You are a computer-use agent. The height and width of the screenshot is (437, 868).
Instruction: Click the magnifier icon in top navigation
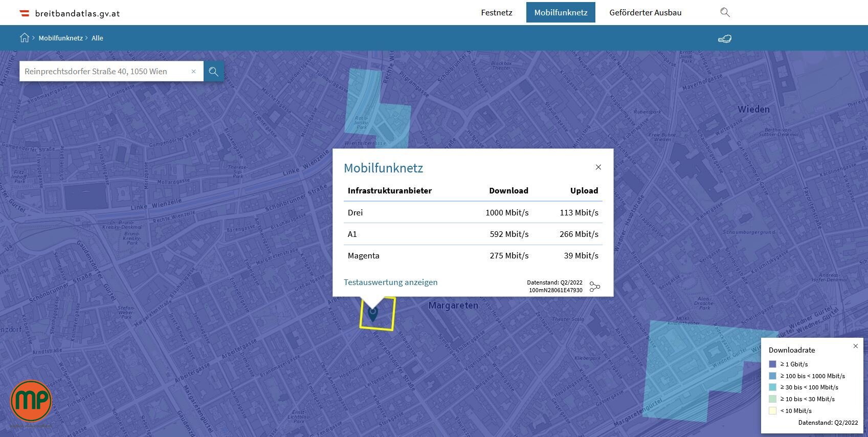point(725,12)
